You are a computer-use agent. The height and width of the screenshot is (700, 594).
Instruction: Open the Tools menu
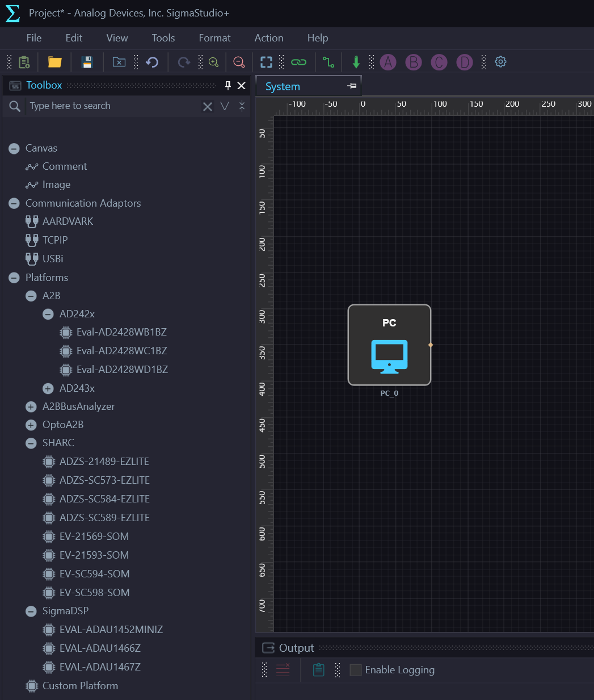coord(163,38)
